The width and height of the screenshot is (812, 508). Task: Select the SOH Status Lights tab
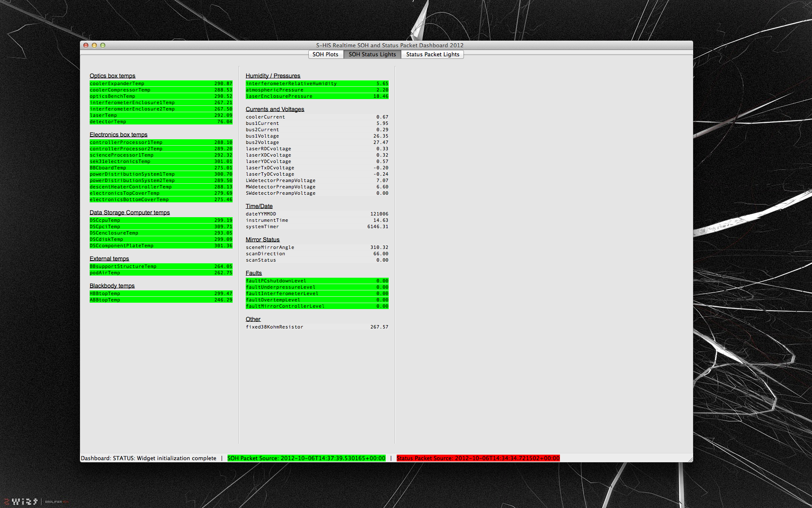372,54
